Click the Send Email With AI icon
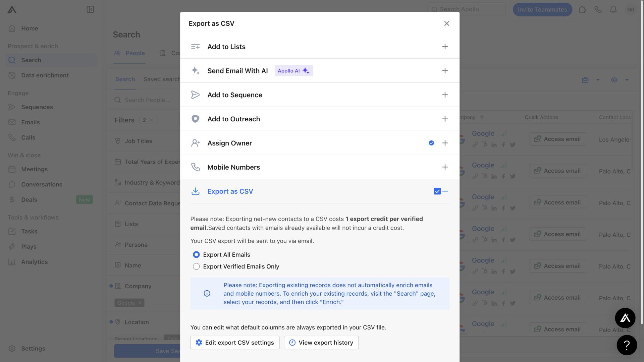The image size is (644, 362). click(195, 71)
